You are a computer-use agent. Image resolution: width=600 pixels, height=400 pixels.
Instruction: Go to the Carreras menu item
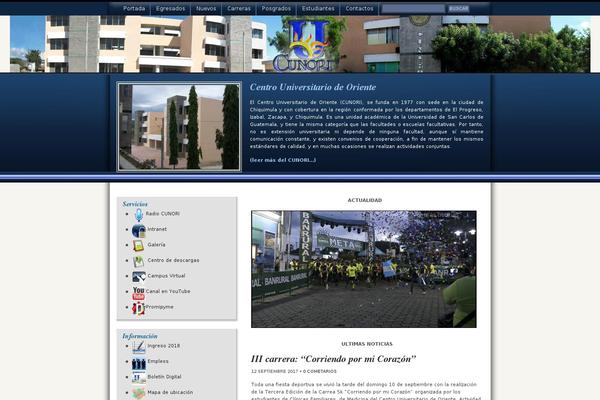click(239, 8)
